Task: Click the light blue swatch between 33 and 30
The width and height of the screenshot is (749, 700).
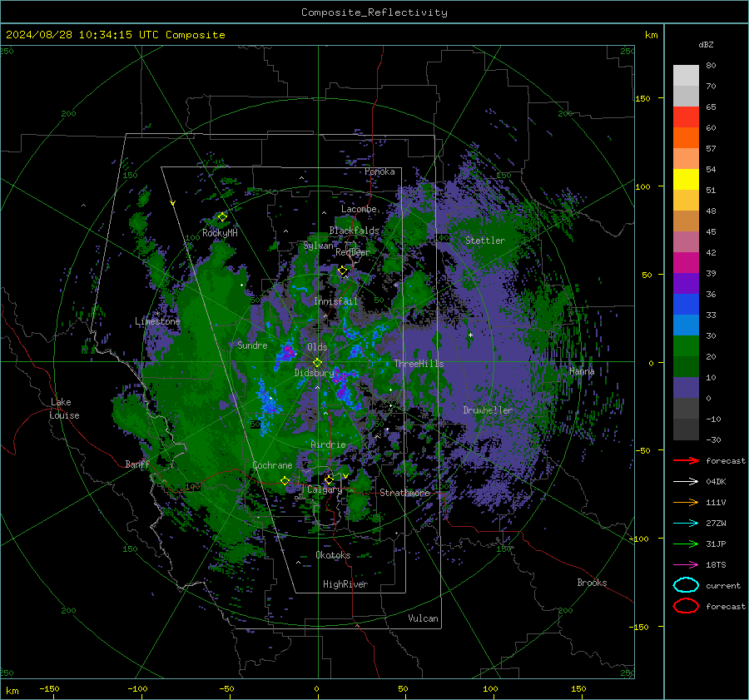Action: (686, 325)
